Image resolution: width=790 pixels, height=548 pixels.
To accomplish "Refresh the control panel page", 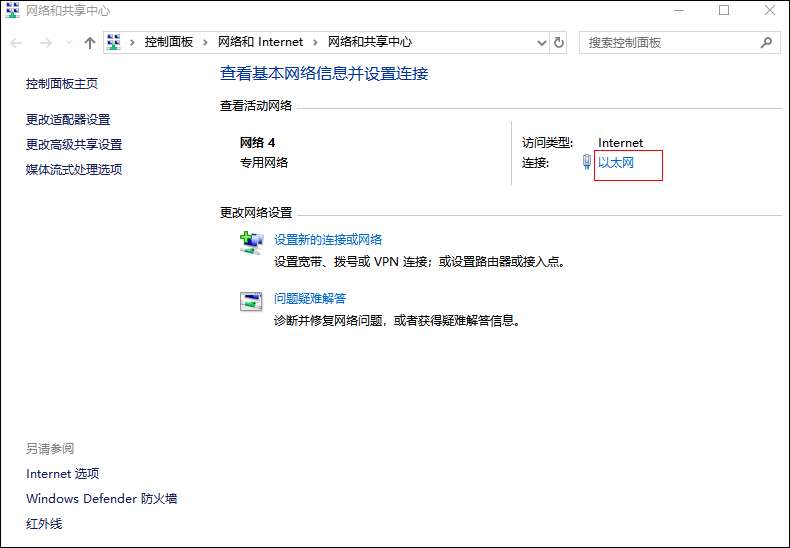I will [559, 43].
